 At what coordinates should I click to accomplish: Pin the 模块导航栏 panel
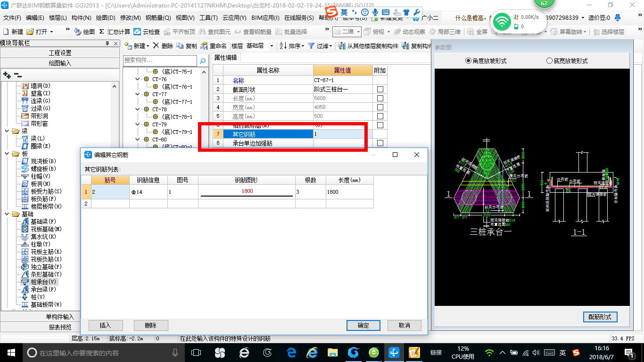point(107,43)
